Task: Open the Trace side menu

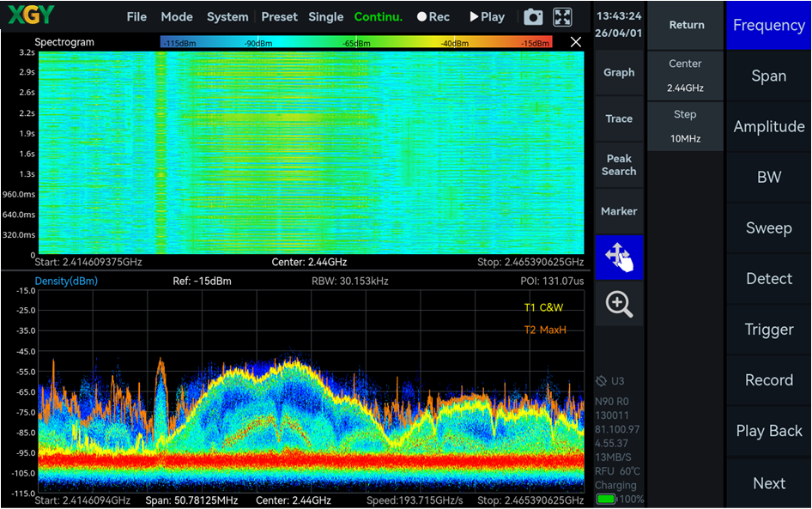Action: point(619,118)
